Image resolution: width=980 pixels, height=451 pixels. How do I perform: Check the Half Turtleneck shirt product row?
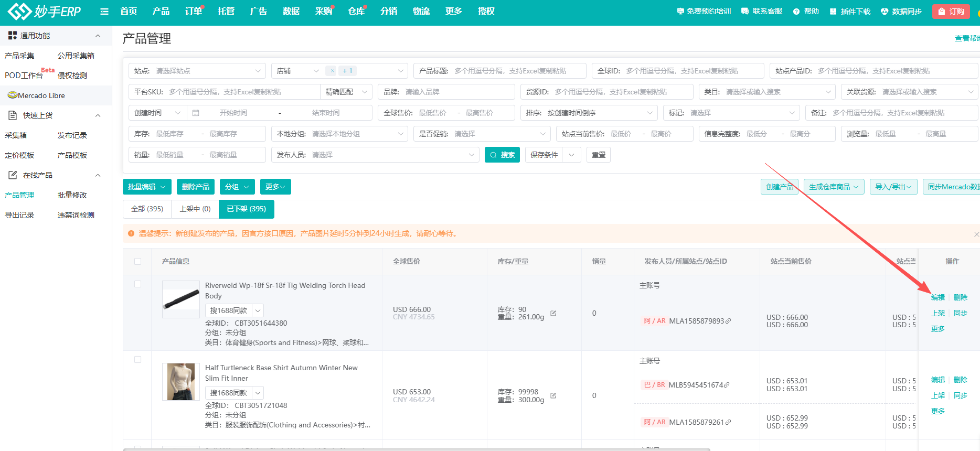point(137,360)
